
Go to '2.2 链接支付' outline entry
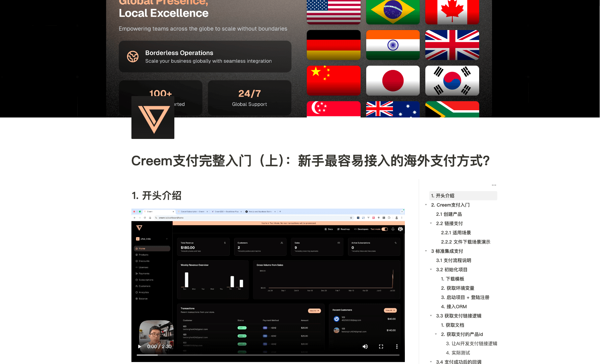pos(449,223)
